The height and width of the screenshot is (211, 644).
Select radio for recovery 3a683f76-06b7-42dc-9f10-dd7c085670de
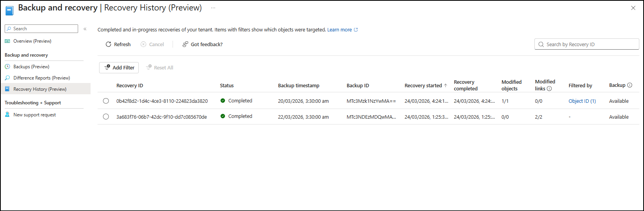click(106, 117)
